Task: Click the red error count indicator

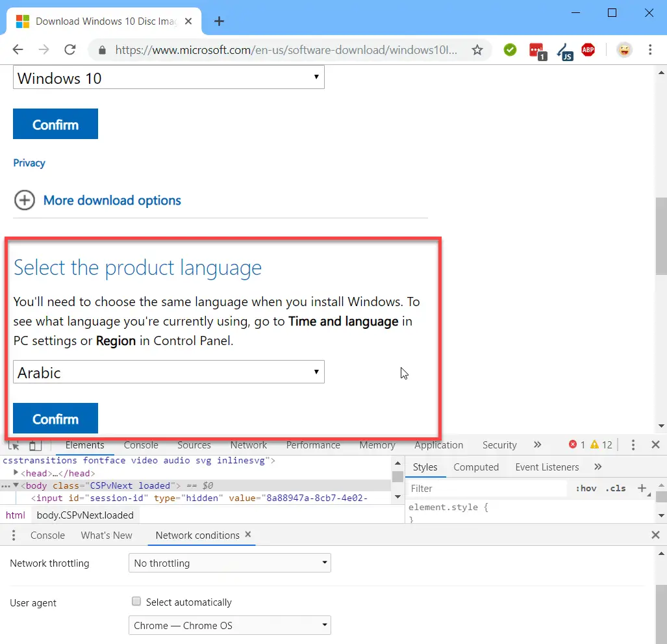Action: 577,444
